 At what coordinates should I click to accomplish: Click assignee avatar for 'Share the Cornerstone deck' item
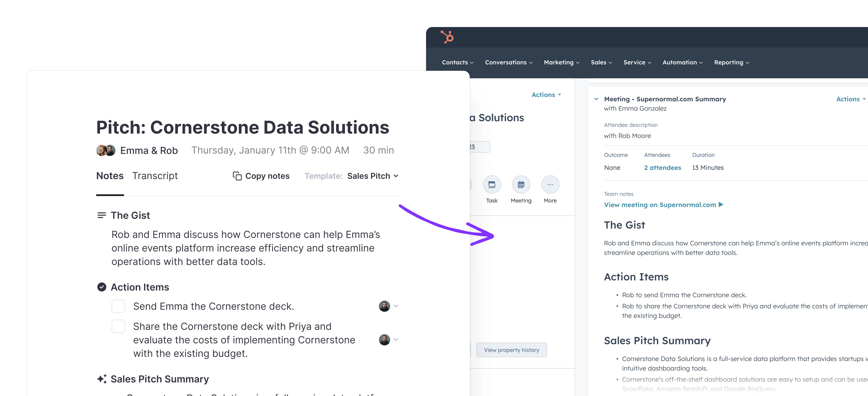pos(385,340)
